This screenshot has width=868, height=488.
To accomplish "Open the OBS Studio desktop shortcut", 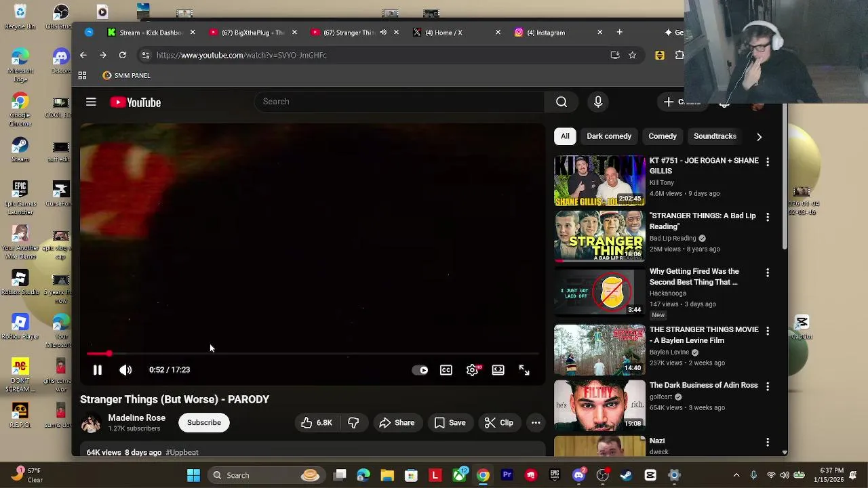I will point(61,17).
